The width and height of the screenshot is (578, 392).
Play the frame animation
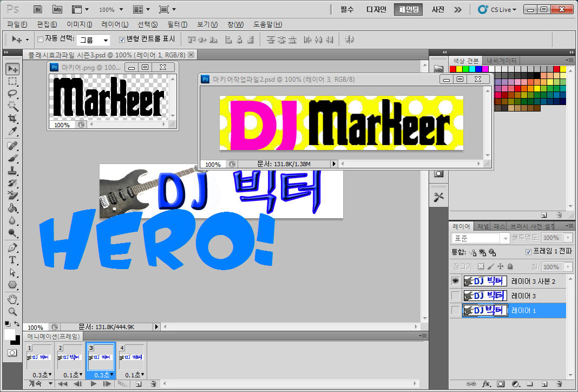(x=93, y=384)
